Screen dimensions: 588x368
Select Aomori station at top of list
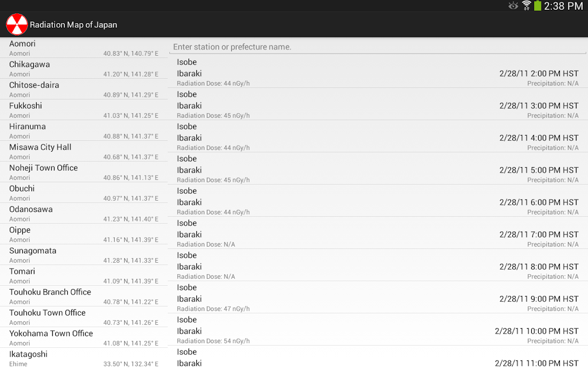[x=84, y=48]
